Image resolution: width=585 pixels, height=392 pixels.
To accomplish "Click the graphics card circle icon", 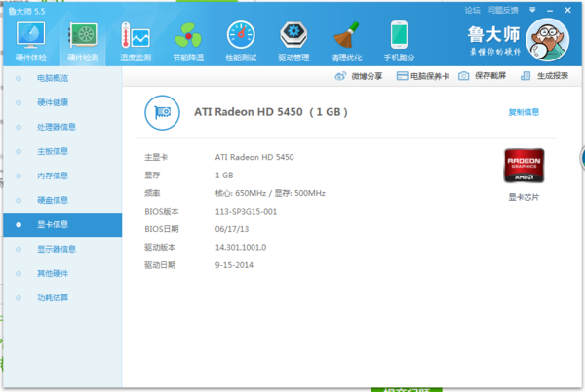I will pos(162,113).
